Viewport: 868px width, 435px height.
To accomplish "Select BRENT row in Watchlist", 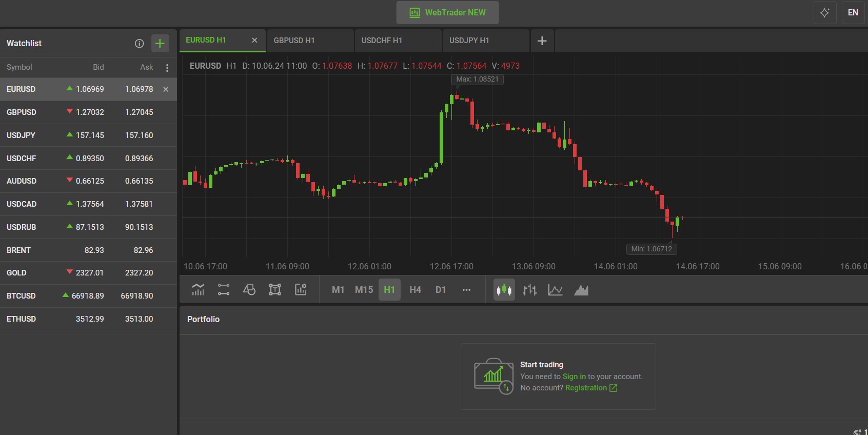I will click(88, 250).
